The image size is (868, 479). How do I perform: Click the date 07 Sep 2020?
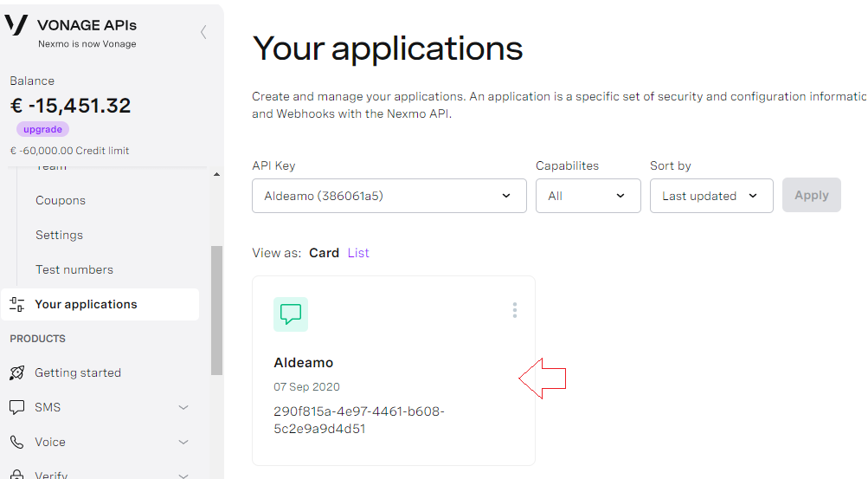click(306, 387)
